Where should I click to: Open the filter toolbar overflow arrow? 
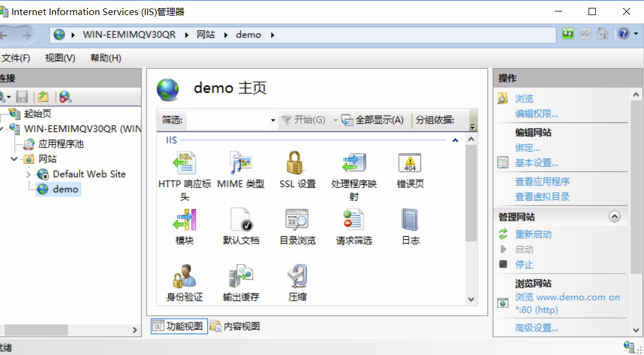(473, 127)
